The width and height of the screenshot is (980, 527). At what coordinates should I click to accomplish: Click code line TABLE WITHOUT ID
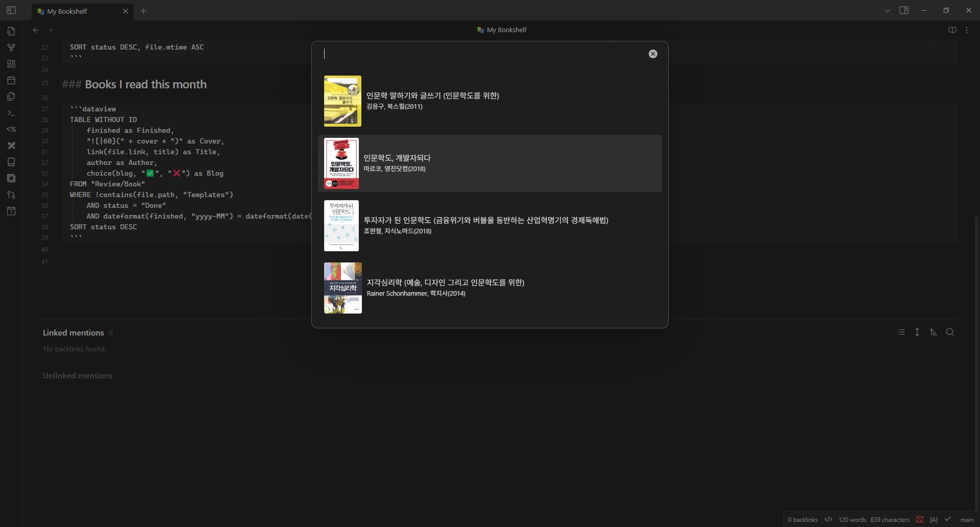click(104, 119)
